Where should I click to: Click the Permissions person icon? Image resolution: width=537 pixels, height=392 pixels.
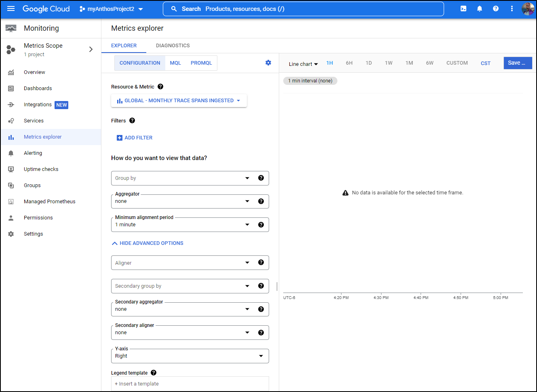coord(11,218)
